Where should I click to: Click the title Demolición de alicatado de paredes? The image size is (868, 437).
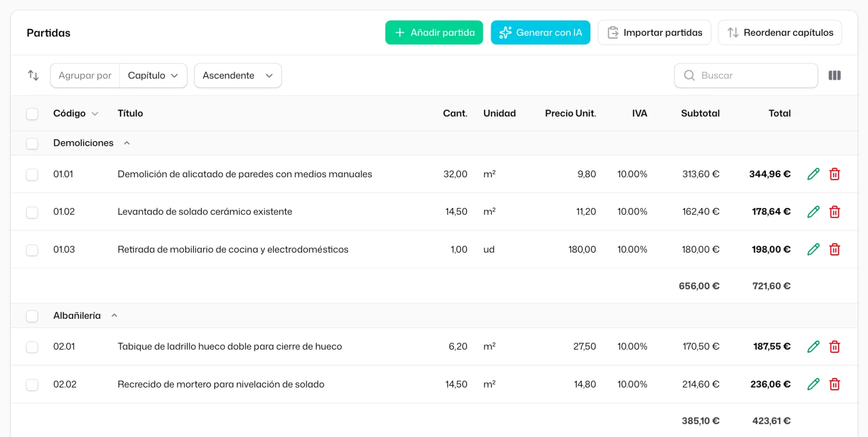pos(245,174)
